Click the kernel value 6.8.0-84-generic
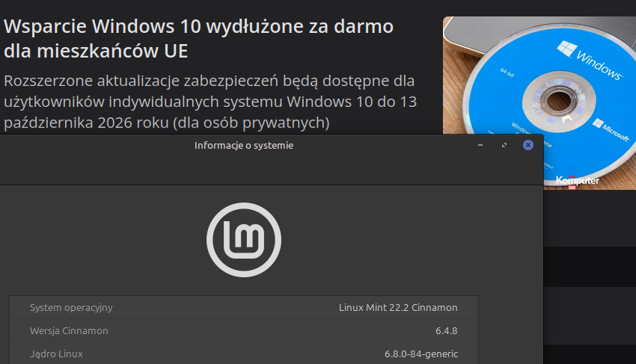 (421, 354)
